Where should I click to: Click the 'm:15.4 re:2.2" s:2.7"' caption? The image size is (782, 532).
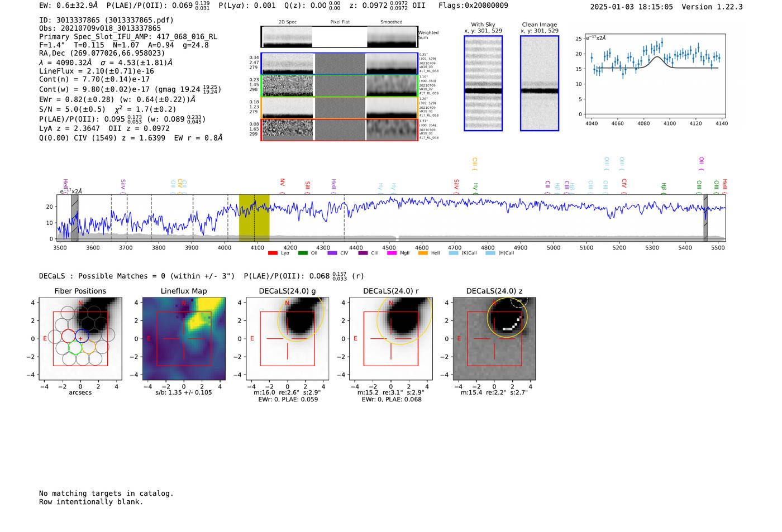(494, 392)
